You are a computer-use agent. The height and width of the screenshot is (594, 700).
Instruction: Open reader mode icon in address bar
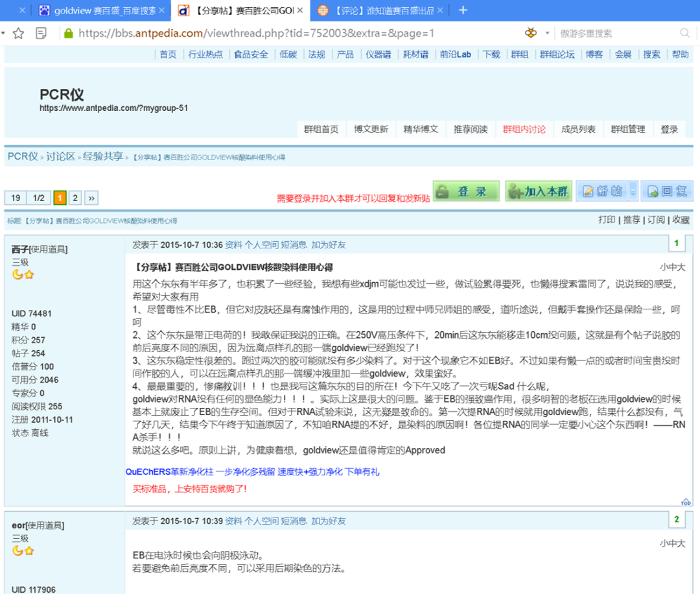pos(41,33)
